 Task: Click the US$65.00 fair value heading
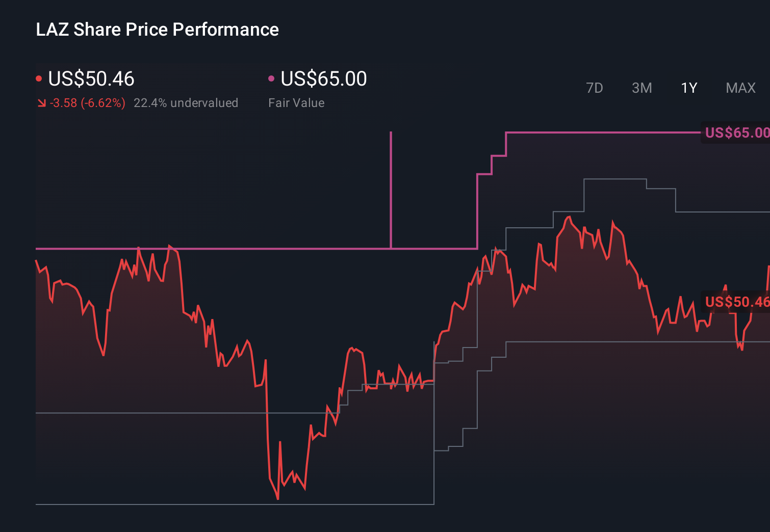tap(324, 78)
